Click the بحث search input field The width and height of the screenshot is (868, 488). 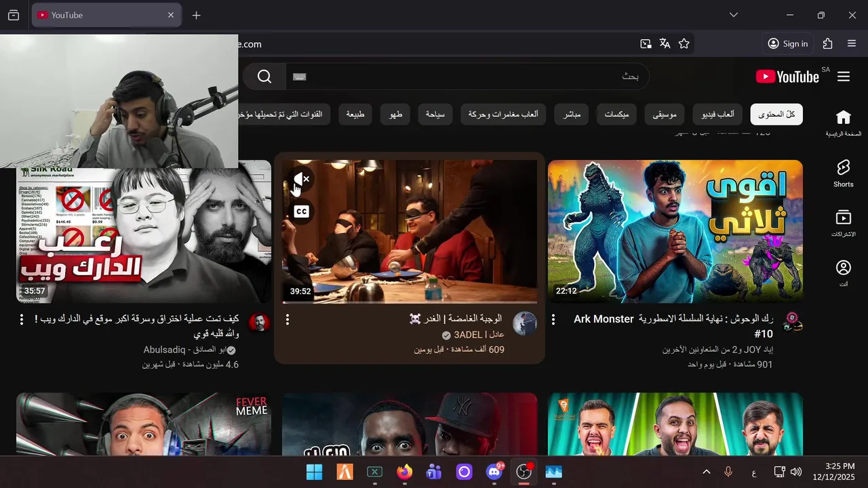pos(467,77)
